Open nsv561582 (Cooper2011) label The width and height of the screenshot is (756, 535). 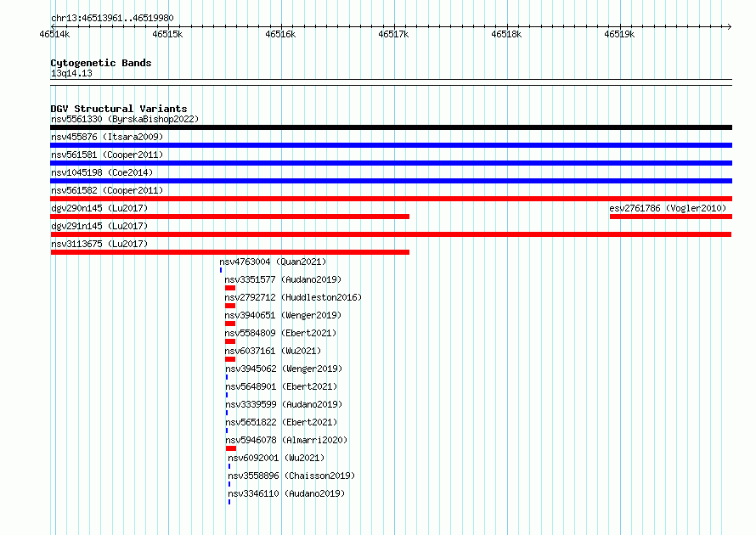pyautogui.click(x=107, y=190)
